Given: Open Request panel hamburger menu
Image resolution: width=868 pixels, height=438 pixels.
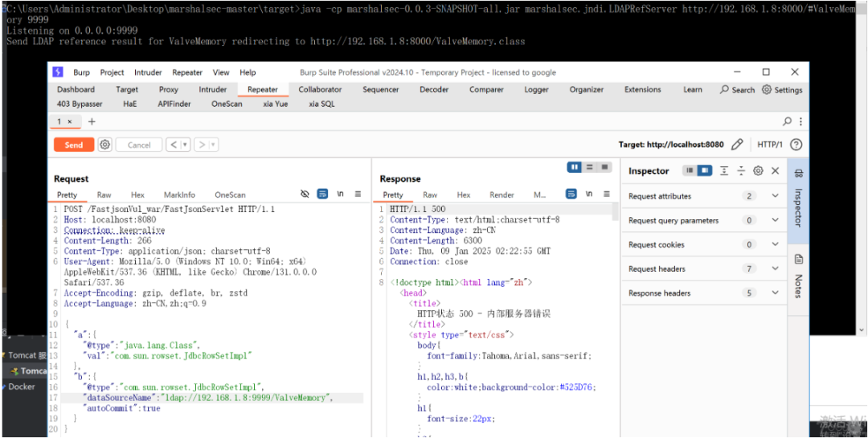Looking at the screenshot, I should click(358, 194).
